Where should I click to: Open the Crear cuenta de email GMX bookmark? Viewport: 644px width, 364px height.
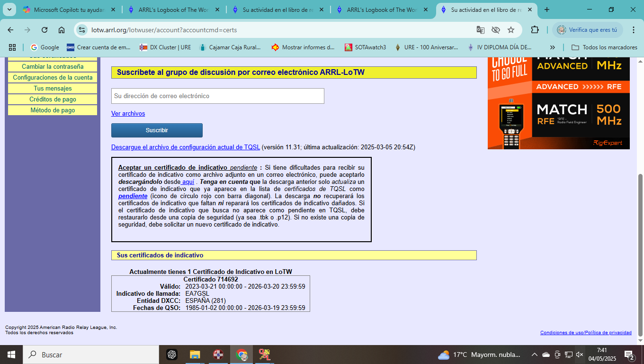click(x=98, y=47)
